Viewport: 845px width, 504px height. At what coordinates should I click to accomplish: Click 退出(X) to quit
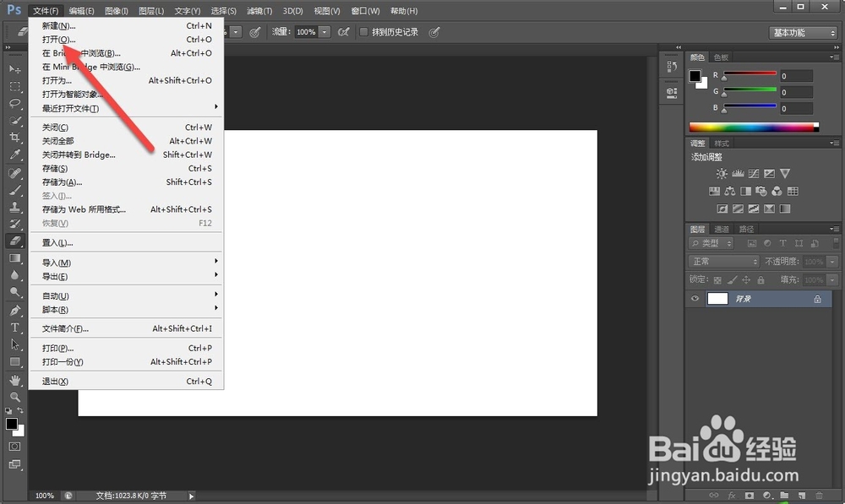tap(127, 382)
